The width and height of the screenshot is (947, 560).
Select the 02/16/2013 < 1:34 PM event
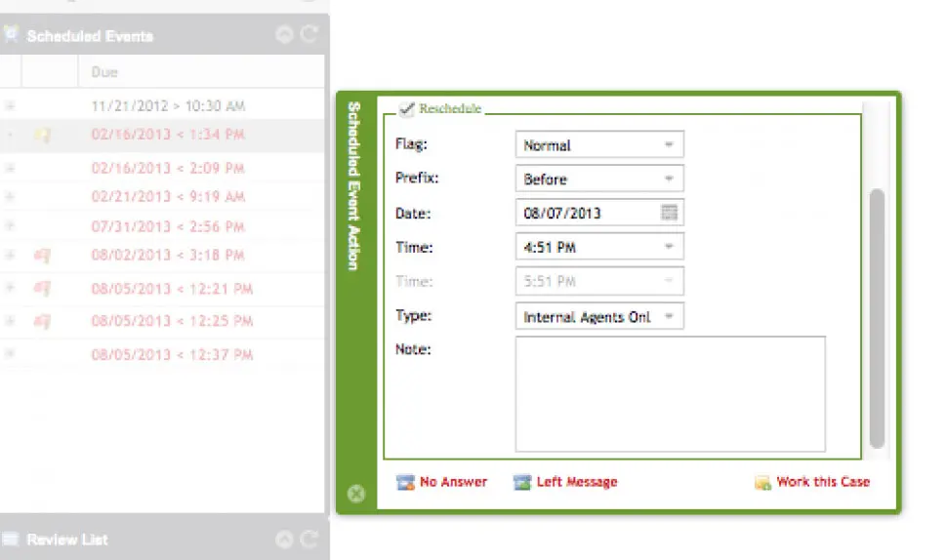coord(168,135)
